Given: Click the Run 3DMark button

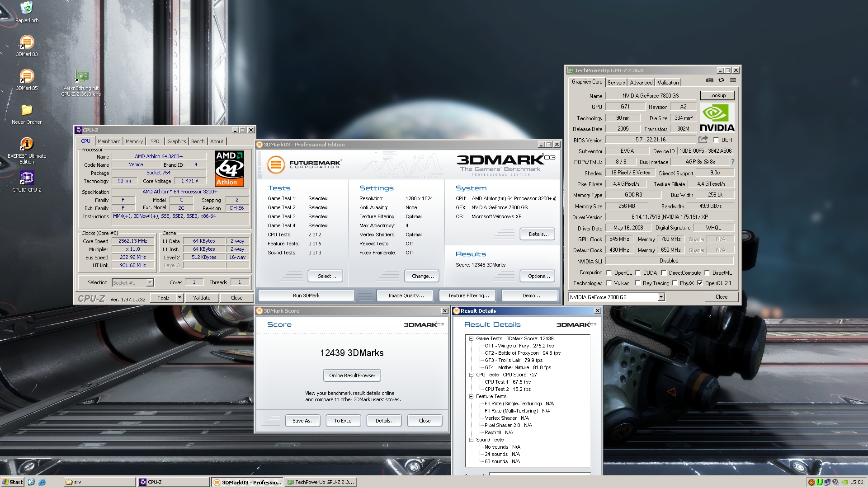Looking at the screenshot, I should click(x=306, y=296).
